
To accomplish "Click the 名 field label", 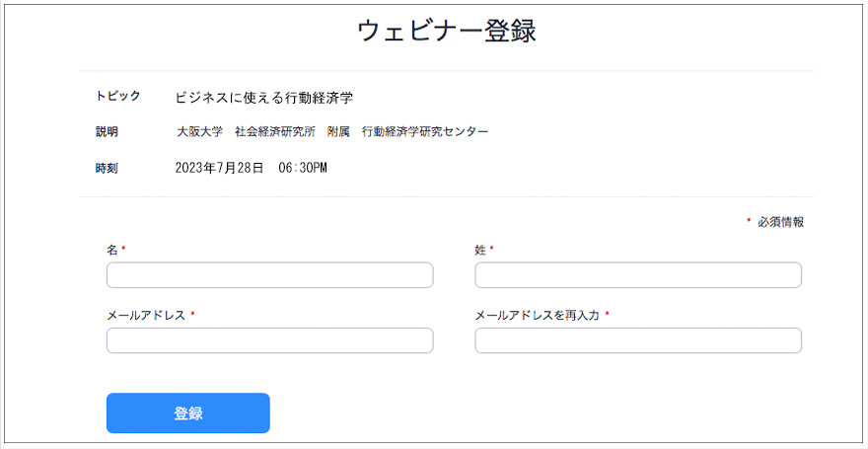I will [112, 251].
